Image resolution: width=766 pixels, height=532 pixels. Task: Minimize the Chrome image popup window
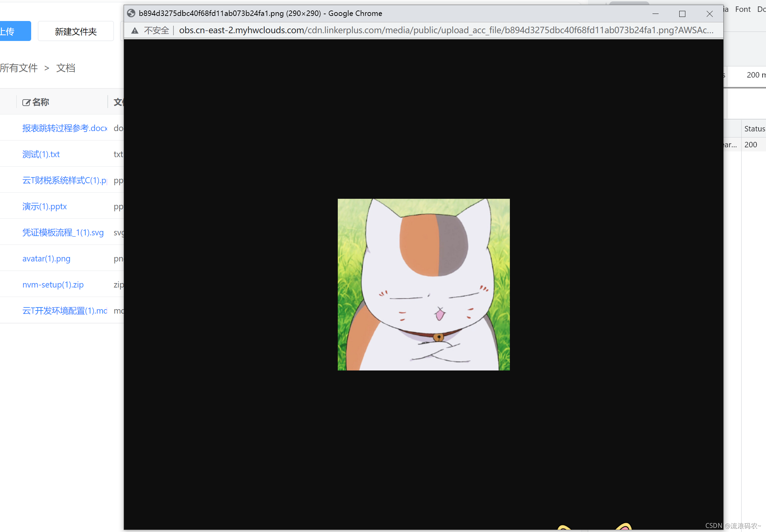click(x=656, y=14)
